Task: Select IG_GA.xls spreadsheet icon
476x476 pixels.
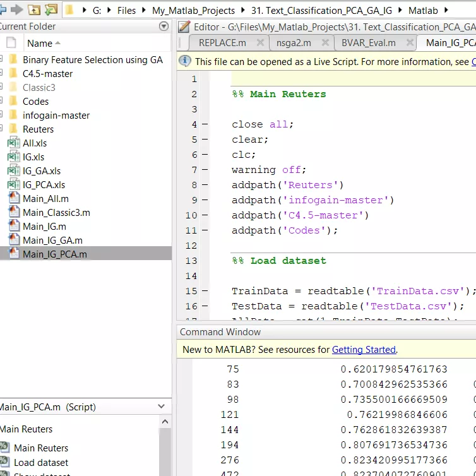Action: click(x=13, y=170)
